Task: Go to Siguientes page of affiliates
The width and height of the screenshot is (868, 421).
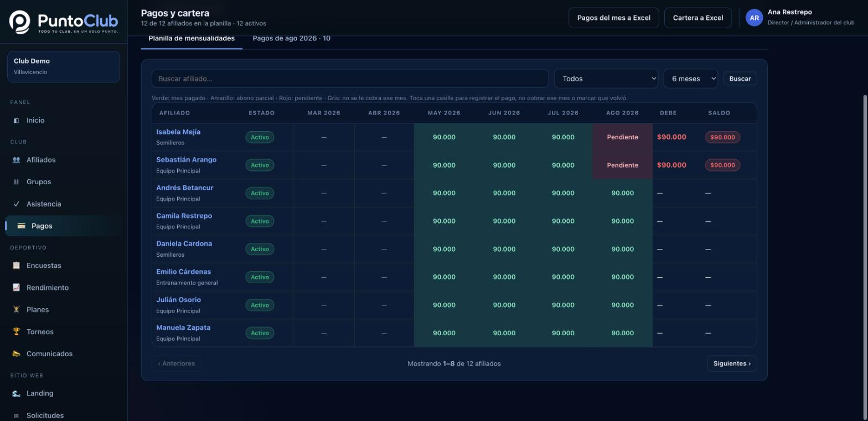Action: click(732, 363)
